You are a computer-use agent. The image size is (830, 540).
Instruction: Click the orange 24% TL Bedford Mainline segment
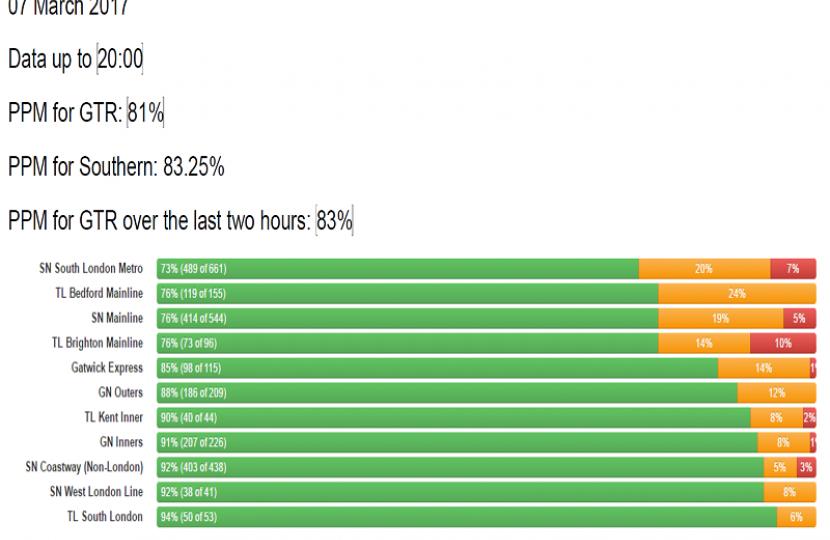point(737,294)
